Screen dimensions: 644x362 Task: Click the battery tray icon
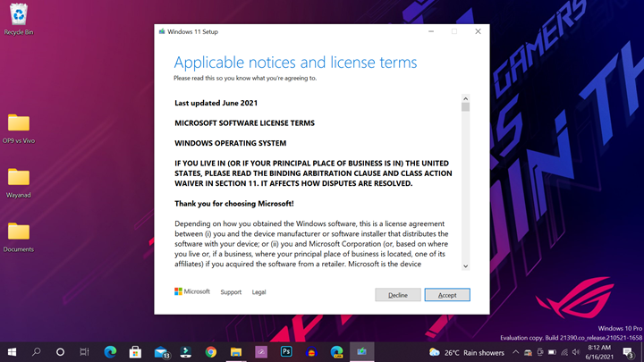553,352
